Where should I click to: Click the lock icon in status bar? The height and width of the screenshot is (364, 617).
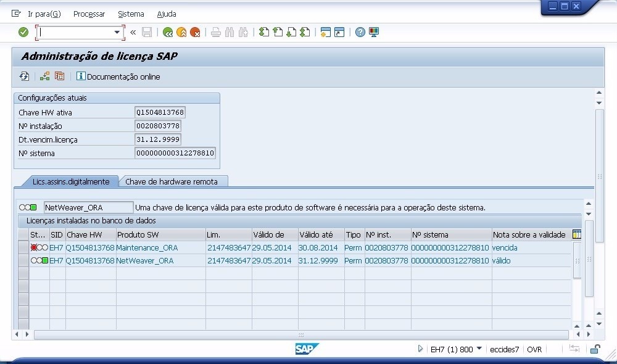point(595,349)
